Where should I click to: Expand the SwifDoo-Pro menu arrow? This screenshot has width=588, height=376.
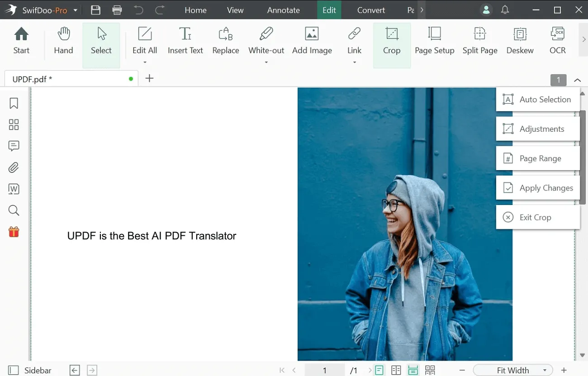[x=75, y=10]
